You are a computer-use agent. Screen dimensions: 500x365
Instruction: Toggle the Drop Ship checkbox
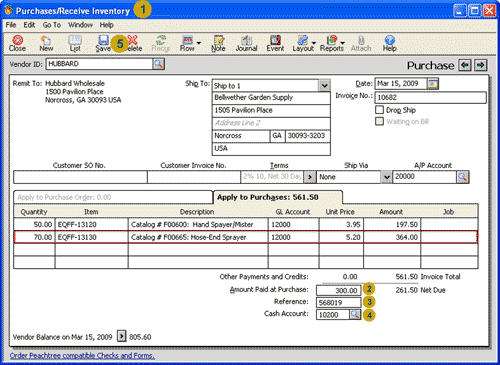[379, 110]
